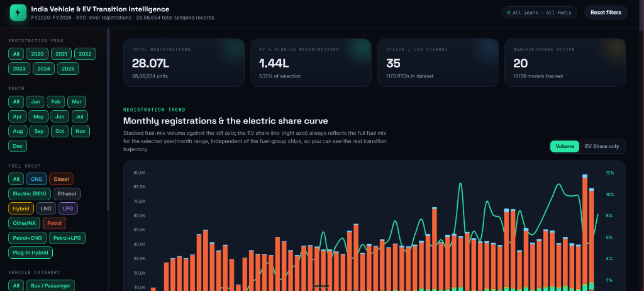Click the main page vertical scrollbar
The width and height of the screenshot is (644, 291).
tap(641, 16)
